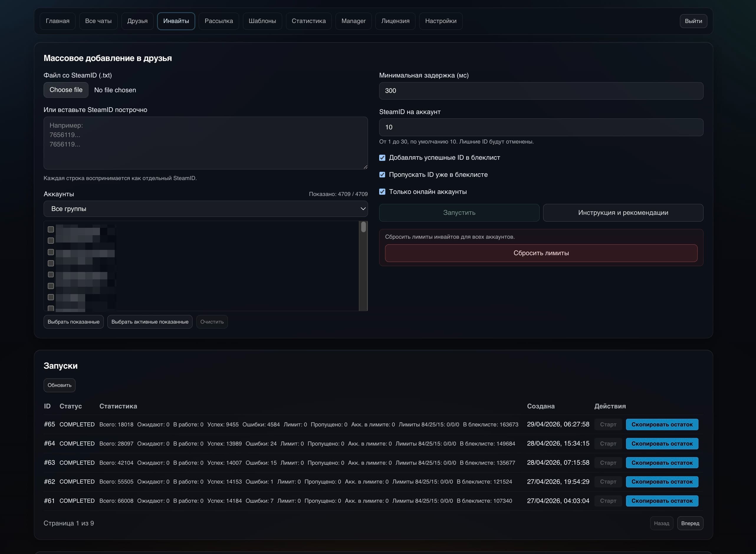Screen dimensions: 756x554
Task: Toggle Только онлайн аккаунты checkbox
Action: (382, 192)
